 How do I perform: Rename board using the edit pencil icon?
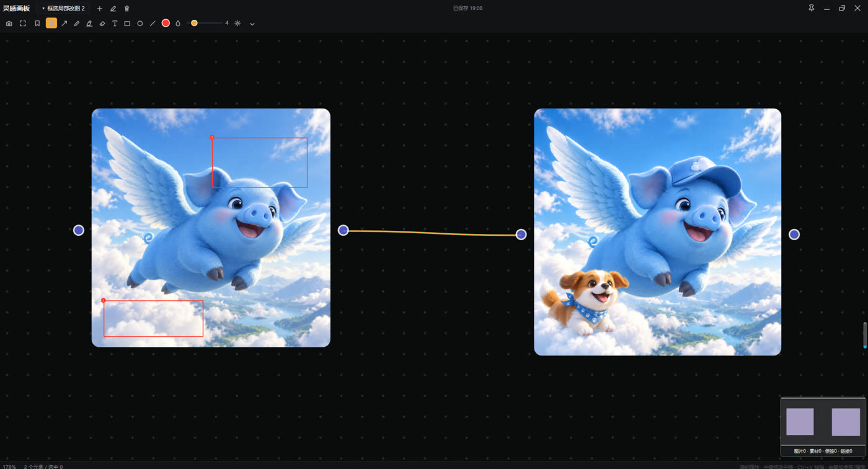coord(113,9)
